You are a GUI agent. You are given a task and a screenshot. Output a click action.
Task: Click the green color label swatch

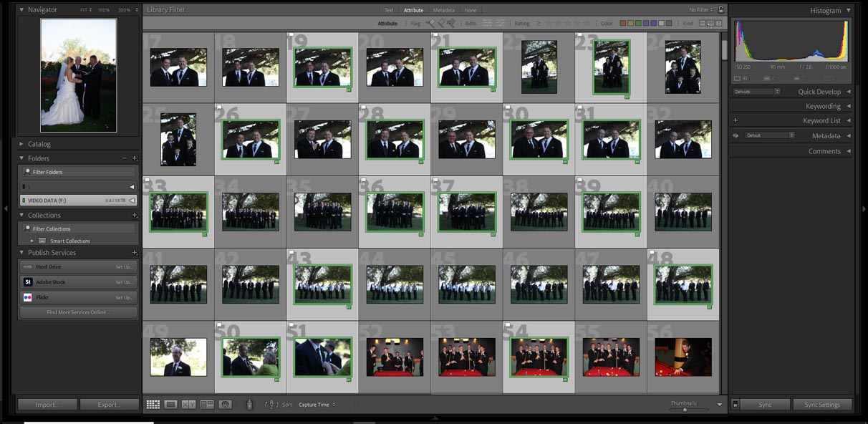pos(638,22)
